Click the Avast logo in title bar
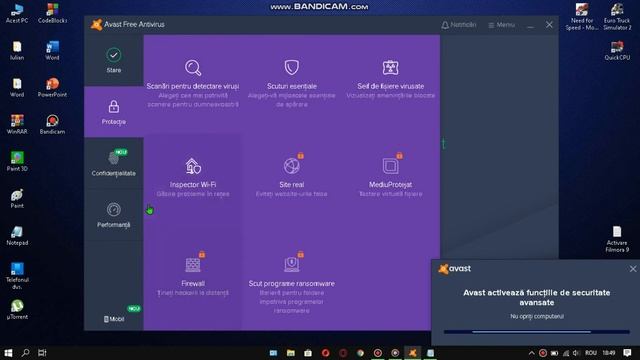 point(97,24)
